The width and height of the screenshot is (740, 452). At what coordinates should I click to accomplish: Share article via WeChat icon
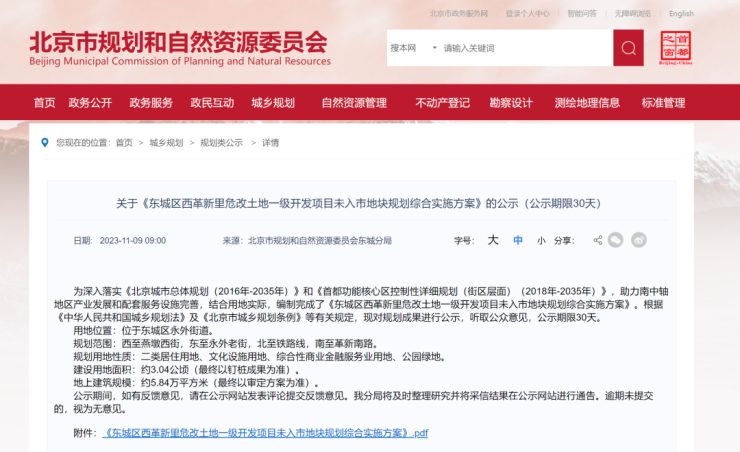(x=615, y=240)
